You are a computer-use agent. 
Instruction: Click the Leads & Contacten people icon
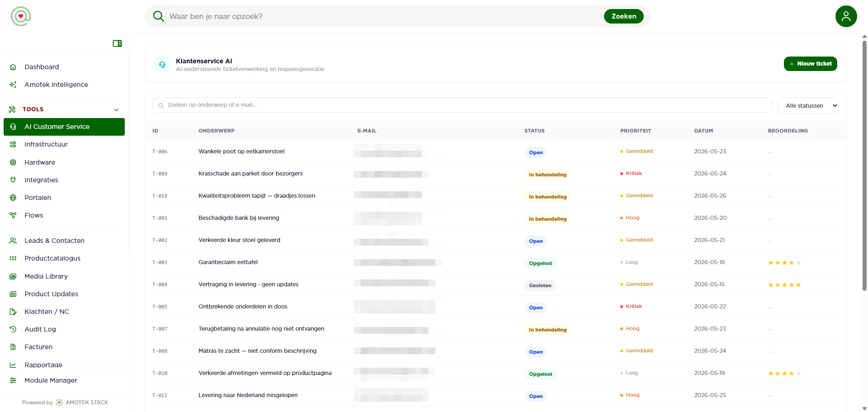point(13,241)
